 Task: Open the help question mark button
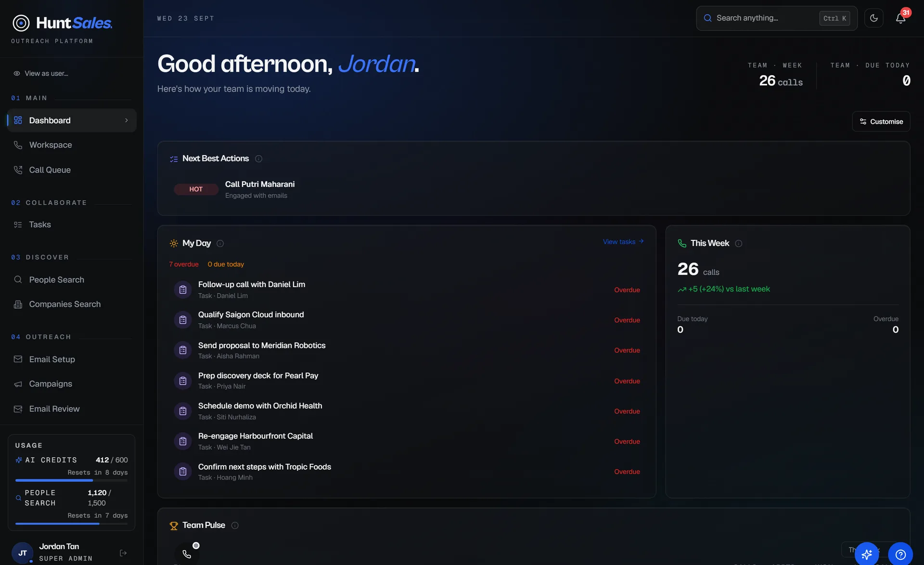pos(900,554)
